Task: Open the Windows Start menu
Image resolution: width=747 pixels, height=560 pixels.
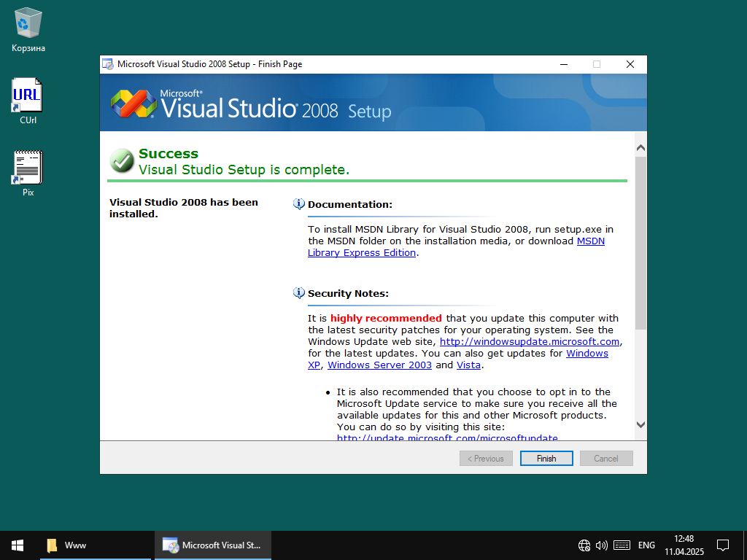Action: tap(18, 545)
